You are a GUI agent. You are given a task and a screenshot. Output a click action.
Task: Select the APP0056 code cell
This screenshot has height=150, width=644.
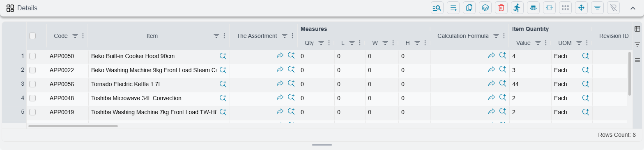pyautogui.click(x=67, y=84)
